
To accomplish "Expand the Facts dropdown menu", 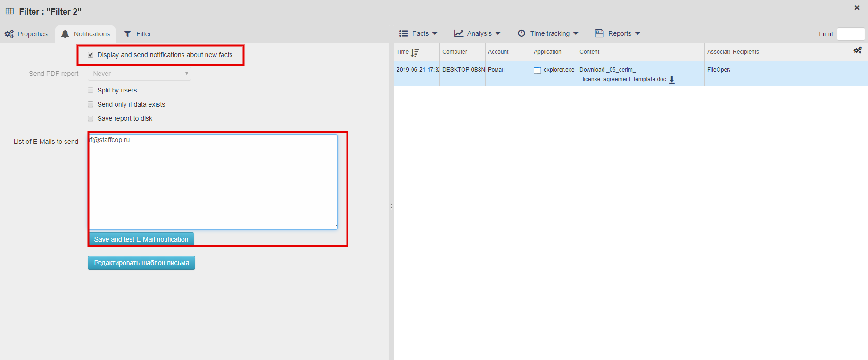I will pyautogui.click(x=418, y=33).
